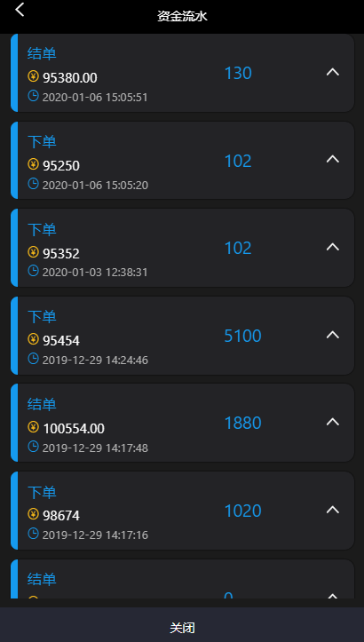Click clock icon next to 2020-01-06 15:05:51
This screenshot has height=642, width=364.
(33, 96)
